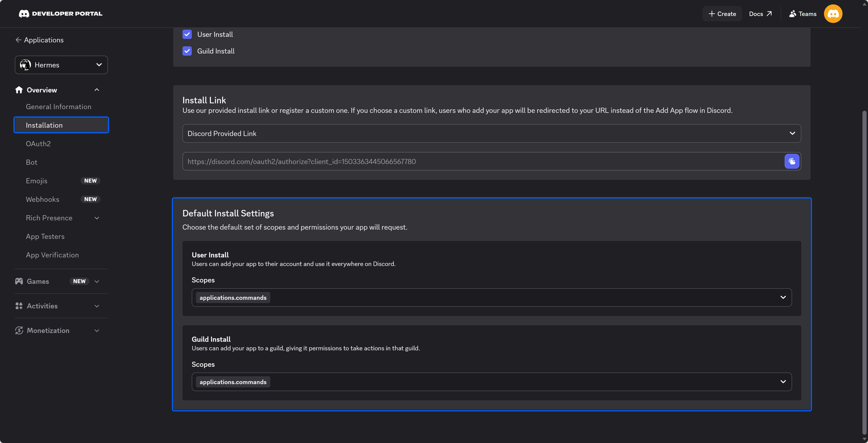Open the Webhooks page
868x443 pixels.
tap(42, 199)
